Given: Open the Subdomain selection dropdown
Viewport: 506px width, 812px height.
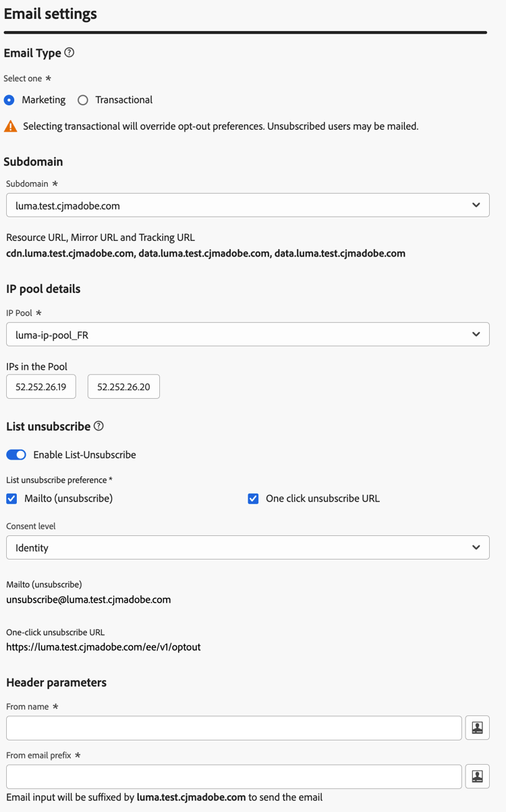Looking at the screenshot, I should tap(248, 205).
